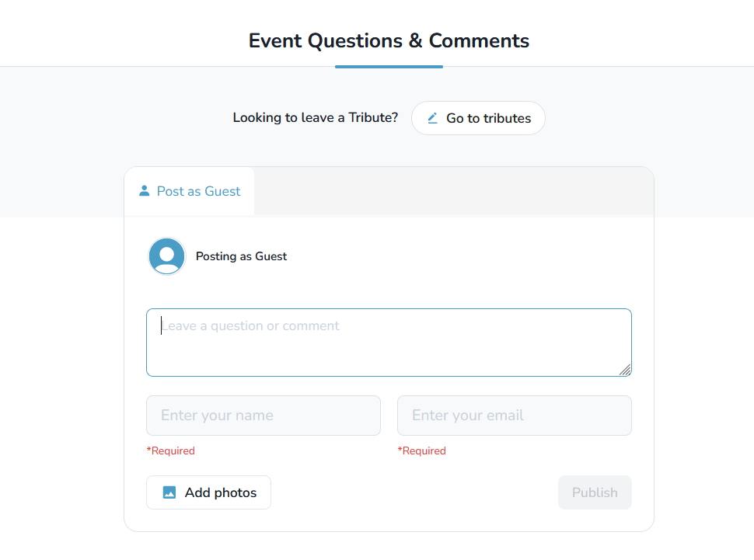
Task: Click the Go to tributes label text
Action: pos(489,118)
